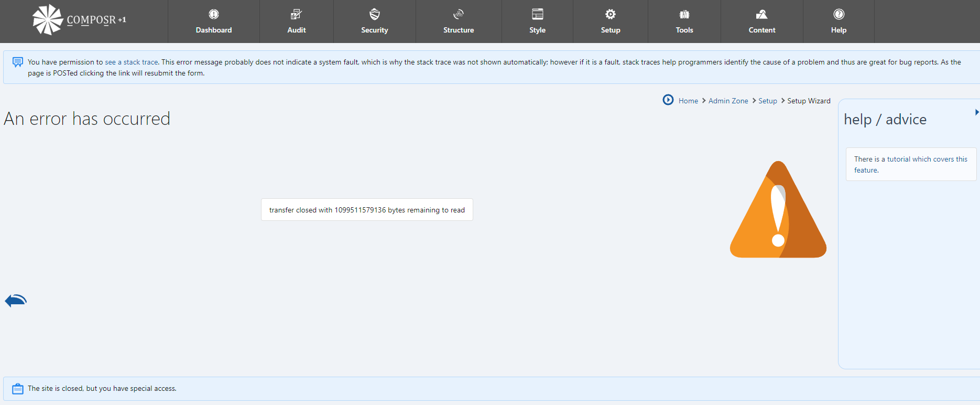Image resolution: width=980 pixels, height=405 pixels.
Task: Click the Security shield icon
Action: 374,14
